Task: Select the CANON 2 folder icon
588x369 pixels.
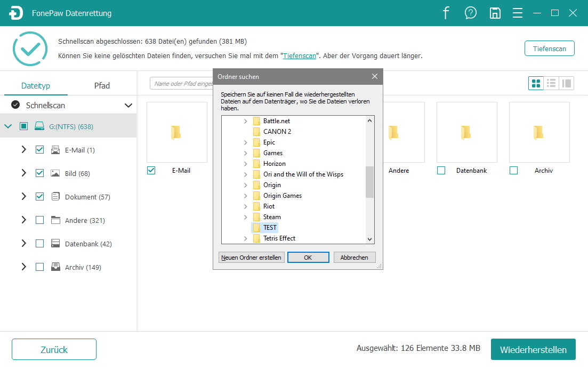Action: click(256, 132)
